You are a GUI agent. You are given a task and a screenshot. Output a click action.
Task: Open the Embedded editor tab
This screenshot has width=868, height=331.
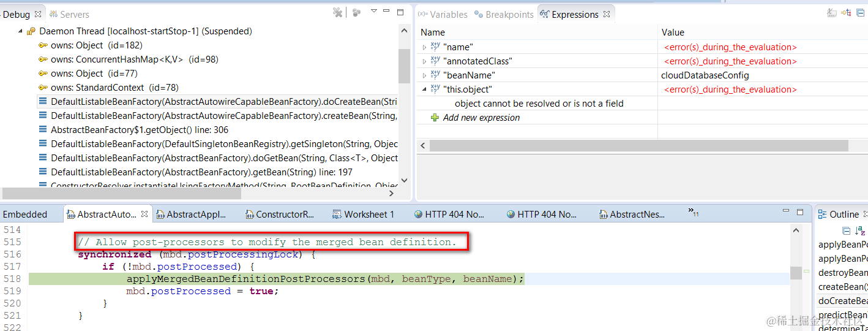coord(25,215)
